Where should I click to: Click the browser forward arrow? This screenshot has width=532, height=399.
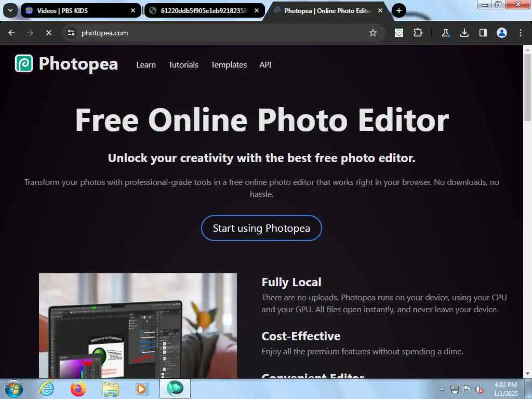pyautogui.click(x=30, y=33)
